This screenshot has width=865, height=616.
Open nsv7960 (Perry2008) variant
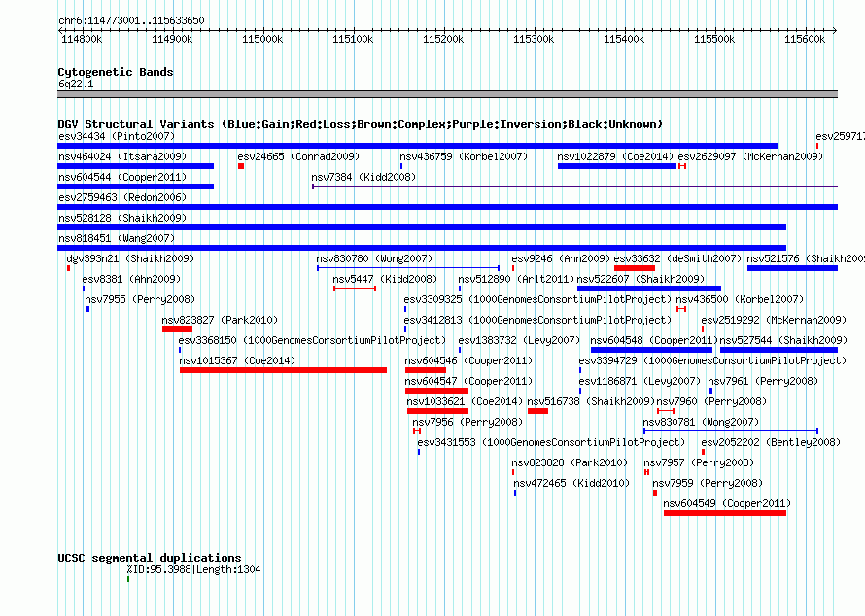tap(711, 401)
